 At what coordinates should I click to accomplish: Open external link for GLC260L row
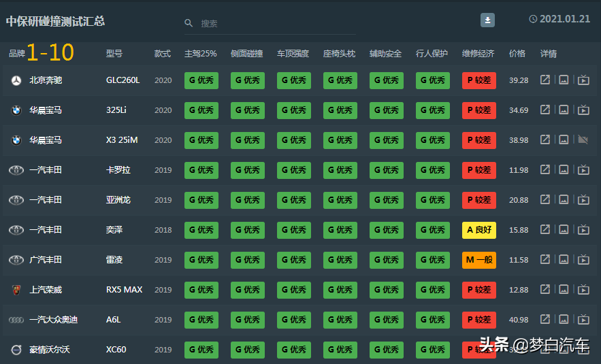(545, 80)
